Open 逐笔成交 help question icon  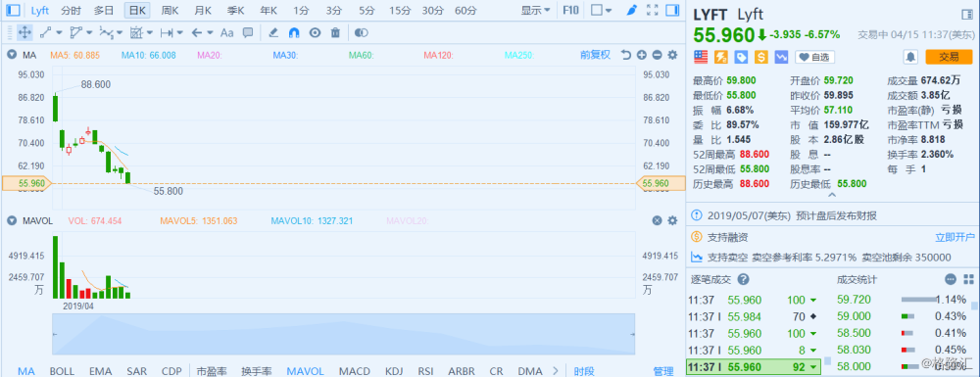pyautogui.click(x=743, y=279)
